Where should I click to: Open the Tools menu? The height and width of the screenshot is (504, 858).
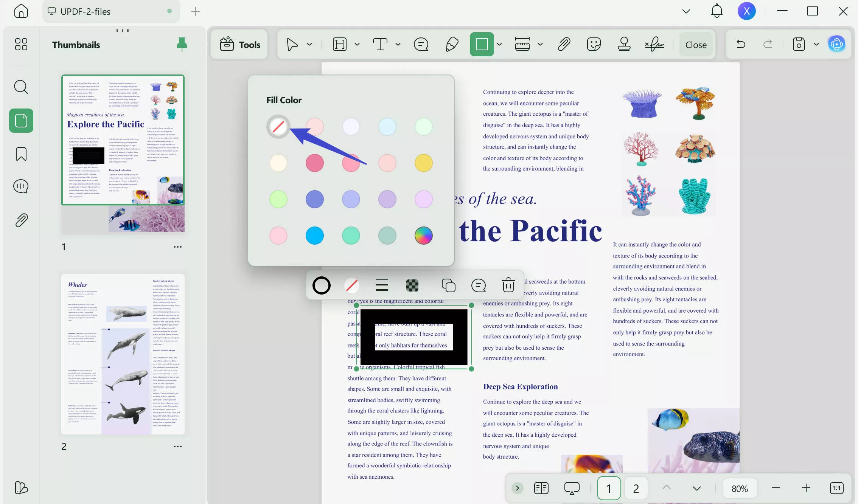[240, 45]
